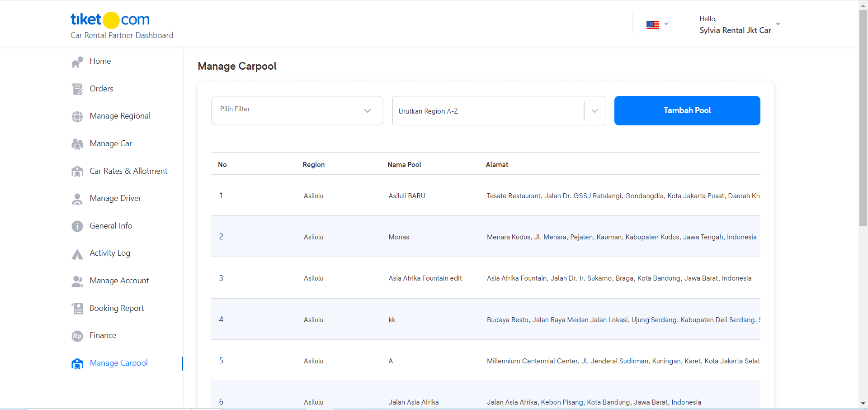Click the Activity Log icon
868x410 pixels.
pos(77,254)
